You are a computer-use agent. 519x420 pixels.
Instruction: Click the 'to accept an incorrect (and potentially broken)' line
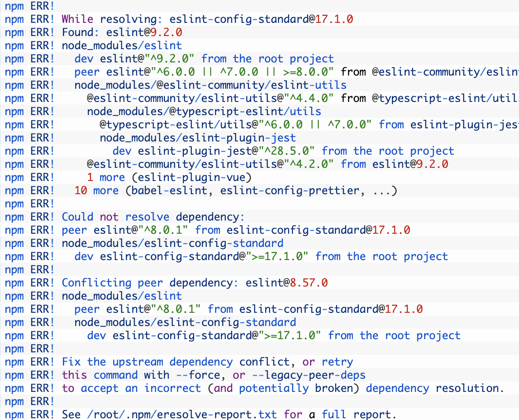283,388
